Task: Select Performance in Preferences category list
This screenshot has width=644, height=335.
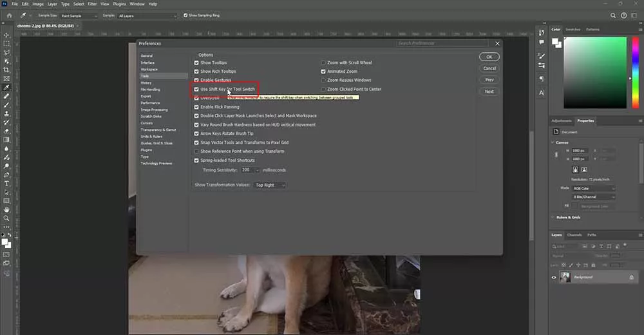Action: click(150, 103)
